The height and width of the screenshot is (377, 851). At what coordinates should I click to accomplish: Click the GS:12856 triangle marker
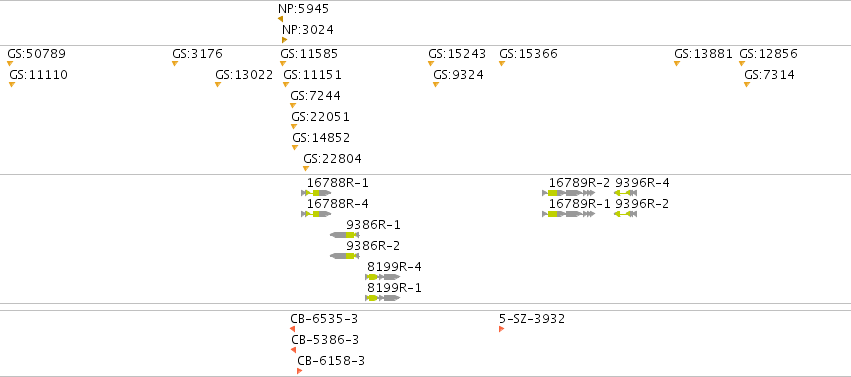(x=742, y=64)
